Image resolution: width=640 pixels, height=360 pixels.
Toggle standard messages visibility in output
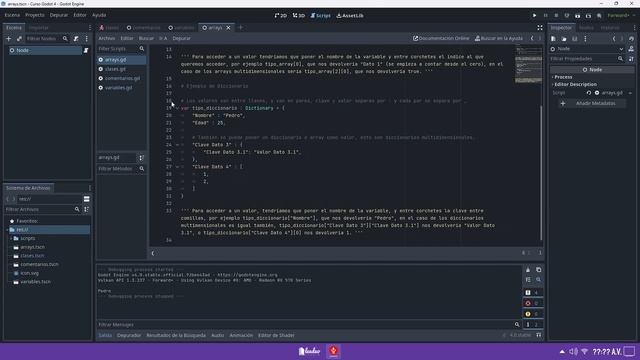pyautogui.click(x=533, y=293)
